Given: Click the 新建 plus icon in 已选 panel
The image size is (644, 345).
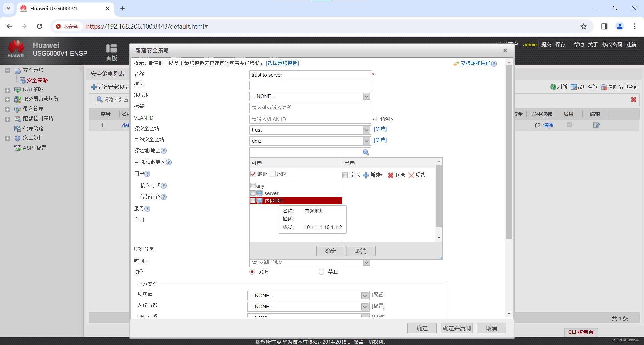Looking at the screenshot, I should [366, 175].
